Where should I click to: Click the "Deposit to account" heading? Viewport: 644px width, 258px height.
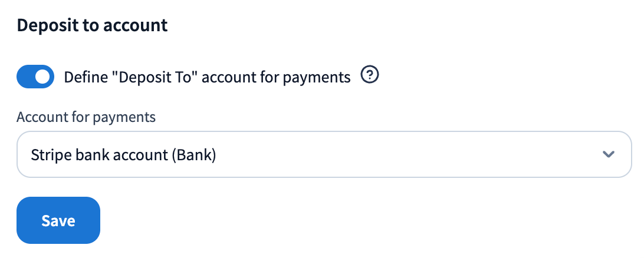point(92,25)
